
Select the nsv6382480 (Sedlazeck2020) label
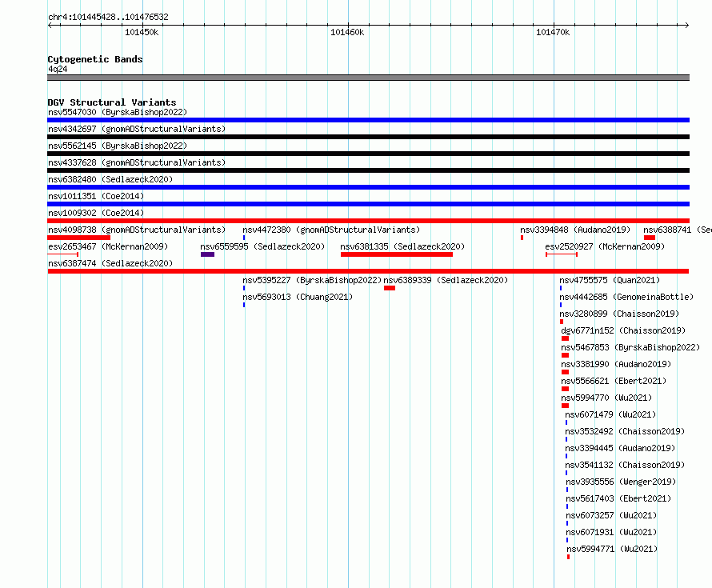point(110,179)
